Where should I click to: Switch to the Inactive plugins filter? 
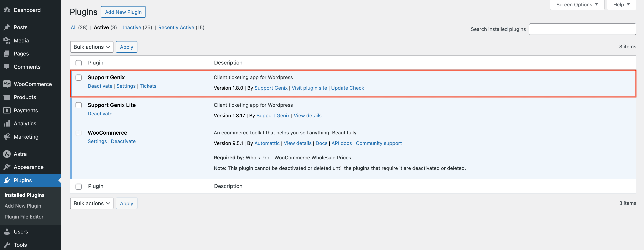tap(132, 27)
